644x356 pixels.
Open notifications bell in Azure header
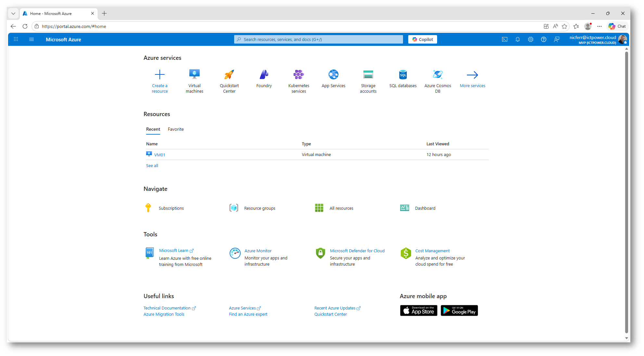517,39
